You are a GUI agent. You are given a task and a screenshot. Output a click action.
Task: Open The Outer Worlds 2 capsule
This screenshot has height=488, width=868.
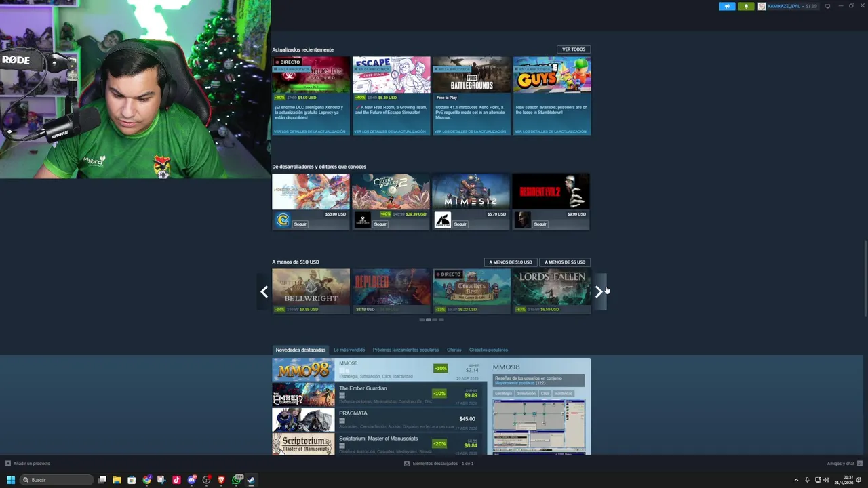[391, 192]
